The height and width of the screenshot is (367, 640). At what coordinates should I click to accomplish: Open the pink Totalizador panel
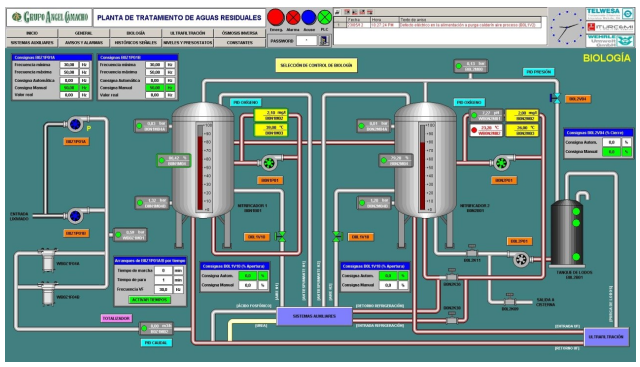(x=116, y=318)
